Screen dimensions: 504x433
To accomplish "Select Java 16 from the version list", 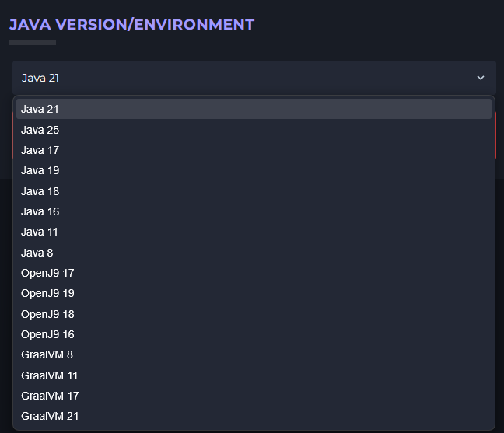I will coord(40,211).
